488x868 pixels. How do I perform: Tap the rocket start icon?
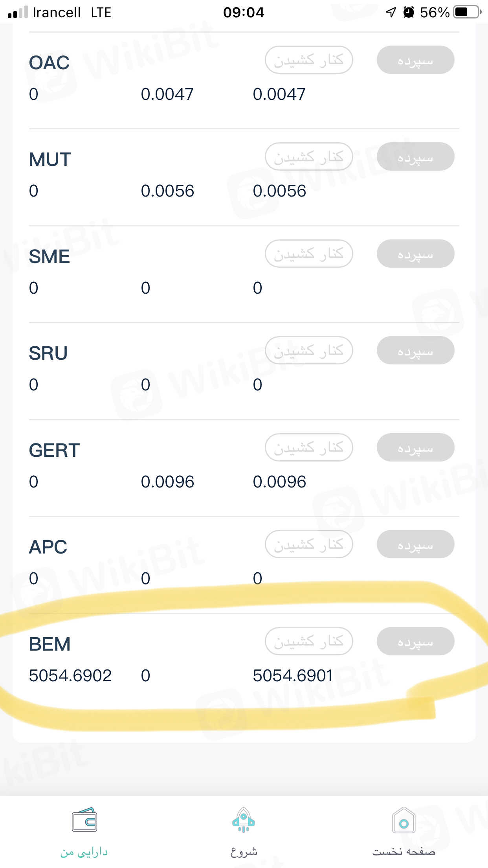point(244,820)
